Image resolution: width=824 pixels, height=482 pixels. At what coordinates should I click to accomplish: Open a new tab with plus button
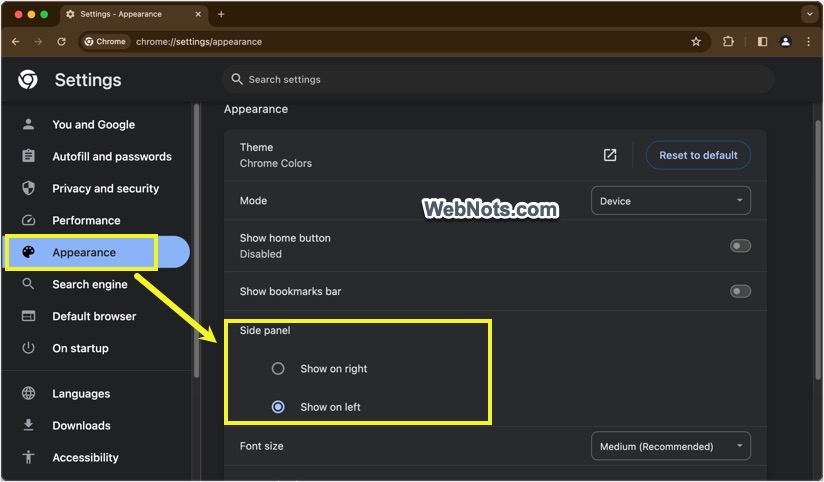[x=221, y=14]
